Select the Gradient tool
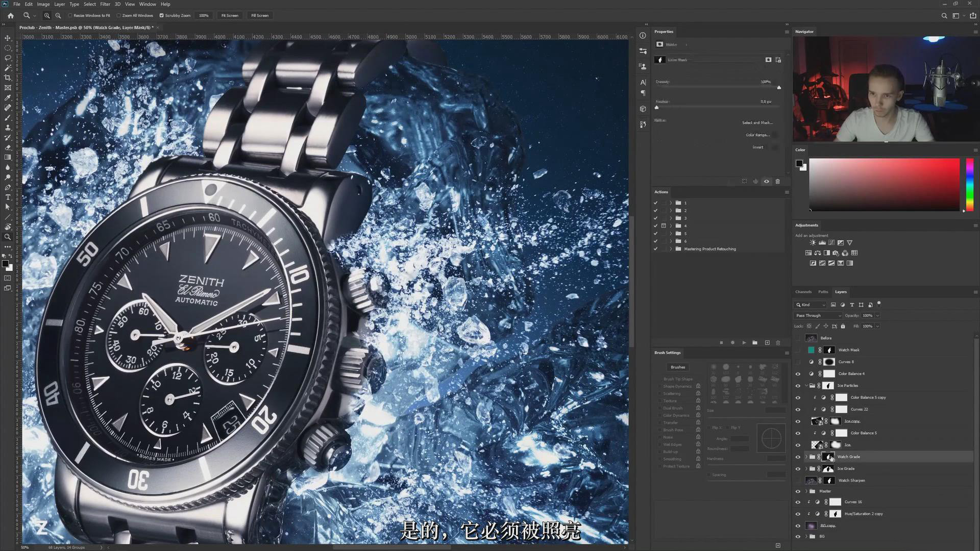 pos(8,157)
